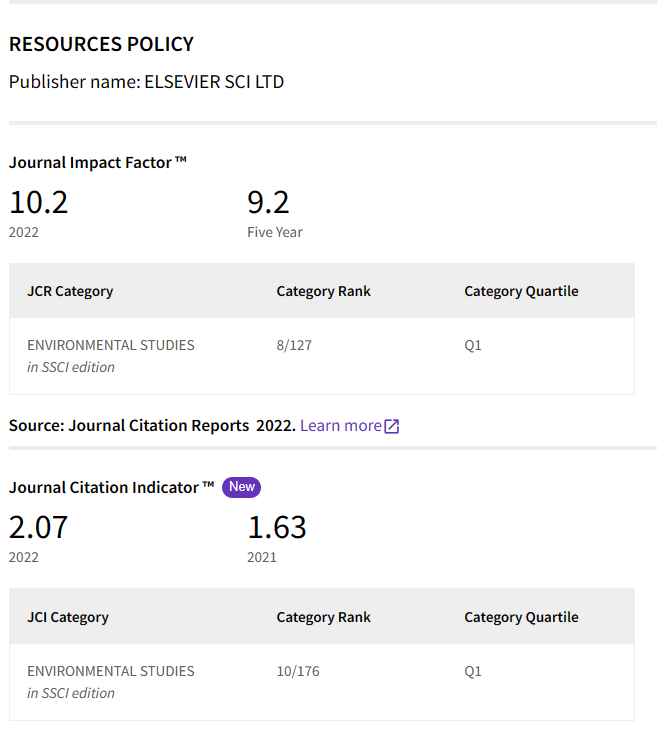669x731 pixels.
Task: Click the publisher name ELSEVIER SCI LTD
Action: (214, 82)
